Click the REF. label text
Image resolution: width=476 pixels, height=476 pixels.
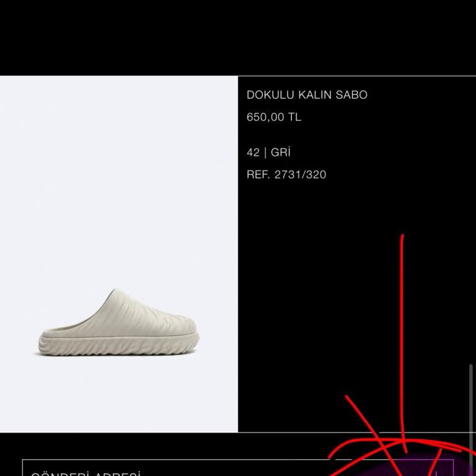258,175
